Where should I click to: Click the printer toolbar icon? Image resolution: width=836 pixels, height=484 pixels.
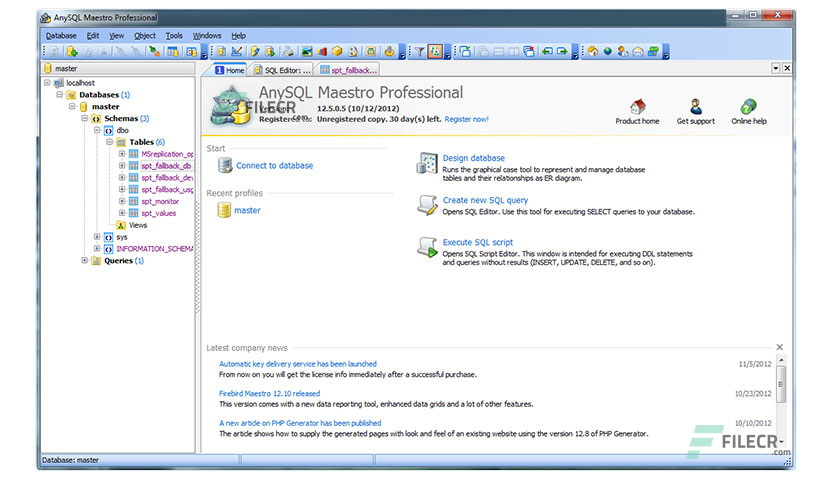[x=288, y=52]
